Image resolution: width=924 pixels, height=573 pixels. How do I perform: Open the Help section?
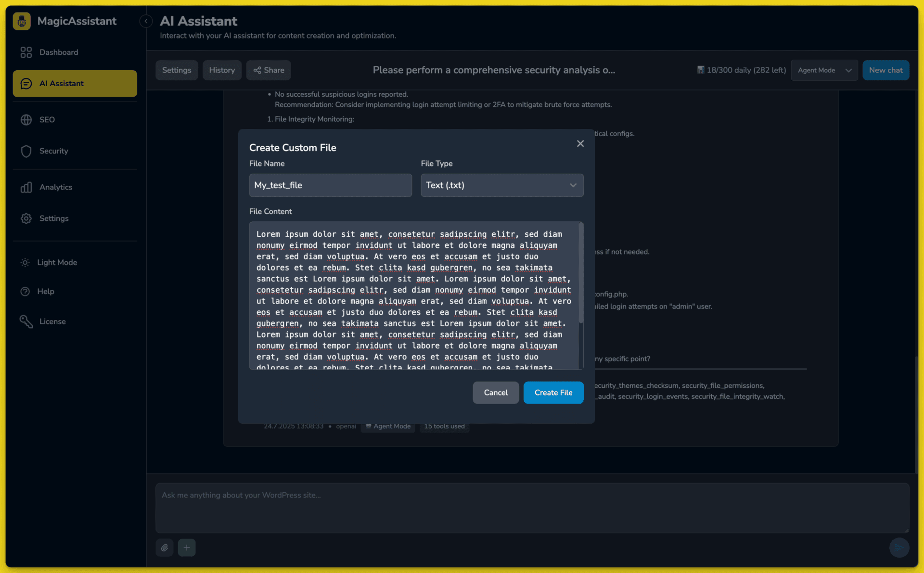[46, 291]
